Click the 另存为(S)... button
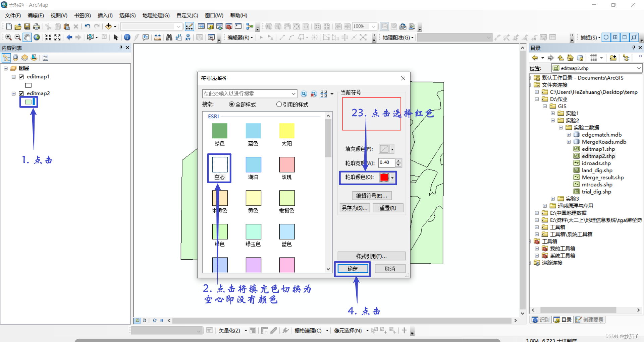 click(355, 208)
